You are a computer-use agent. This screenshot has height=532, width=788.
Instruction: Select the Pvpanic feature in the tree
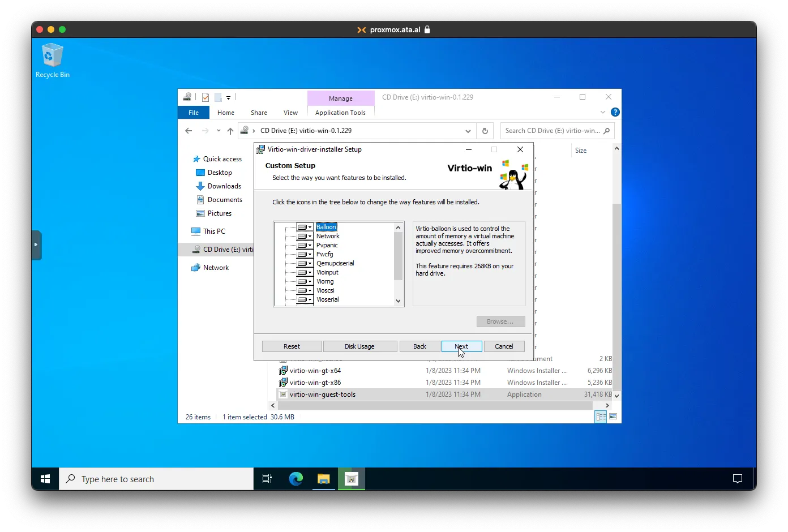point(327,245)
